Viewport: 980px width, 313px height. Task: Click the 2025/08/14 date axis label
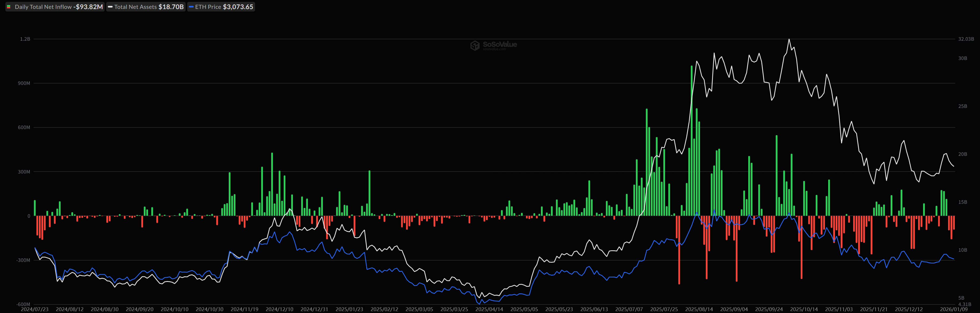(x=699, y=309)
